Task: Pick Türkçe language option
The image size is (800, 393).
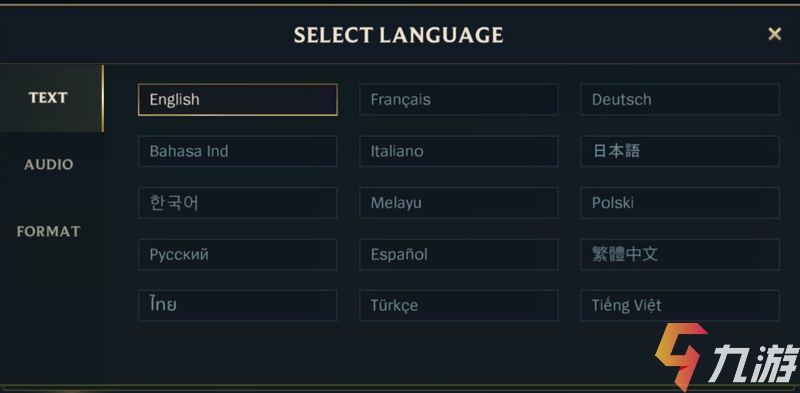Action: click(x=459, y=305)
